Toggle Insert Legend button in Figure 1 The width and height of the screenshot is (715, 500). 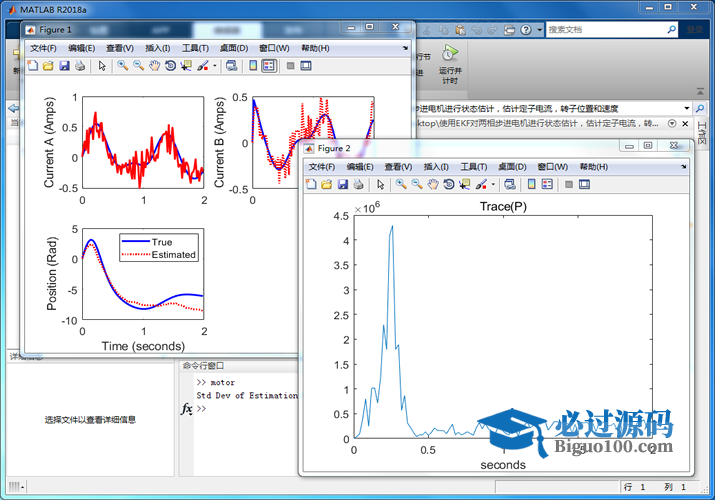pyautogui.click(x=269, y=66)
